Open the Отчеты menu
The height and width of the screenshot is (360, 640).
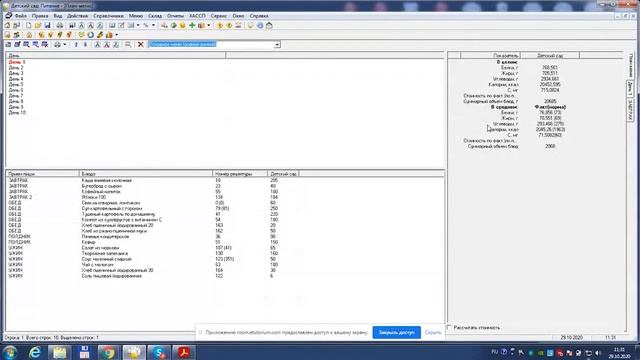176,16
